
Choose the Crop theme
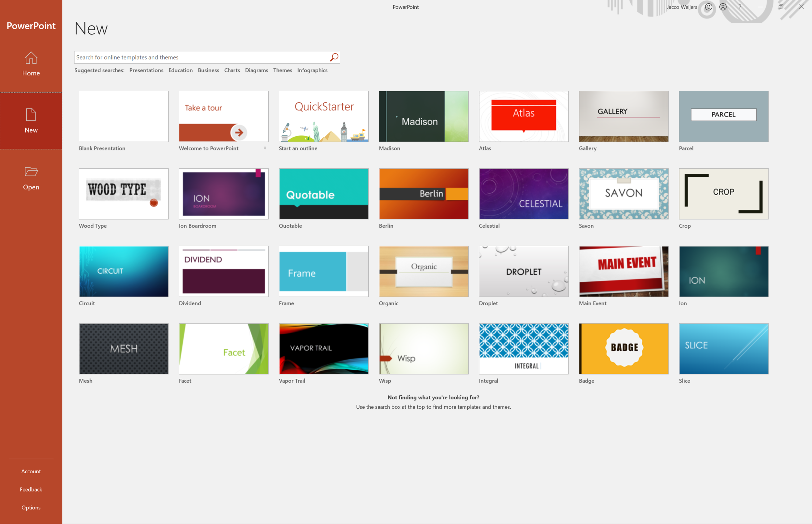pos(724,194)
